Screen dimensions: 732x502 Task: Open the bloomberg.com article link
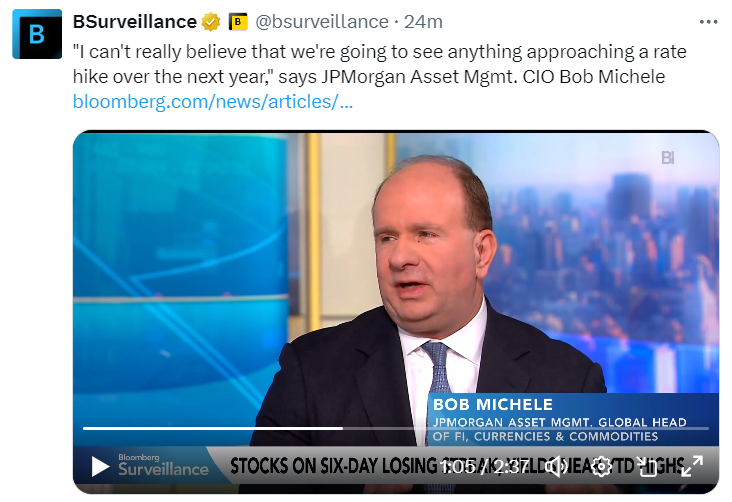(x=213, y=101)
